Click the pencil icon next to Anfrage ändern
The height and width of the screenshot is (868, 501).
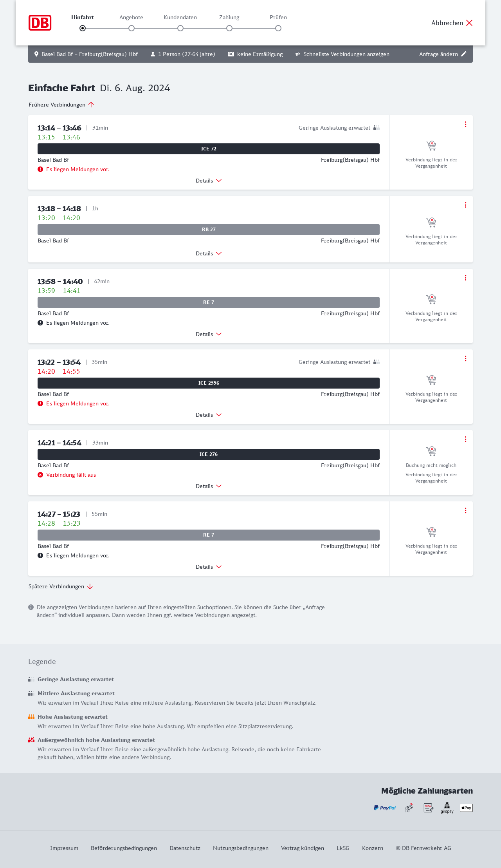464,54
